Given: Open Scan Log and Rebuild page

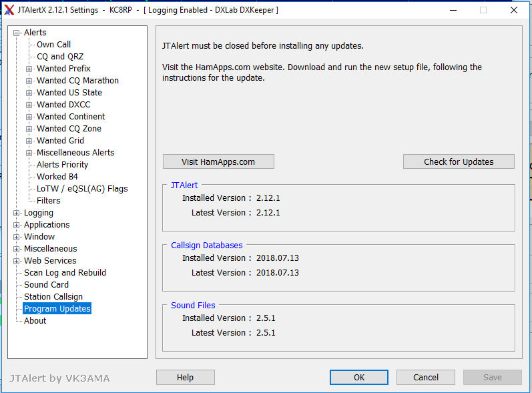Looking at the screenshot, I should click(65, 273).
